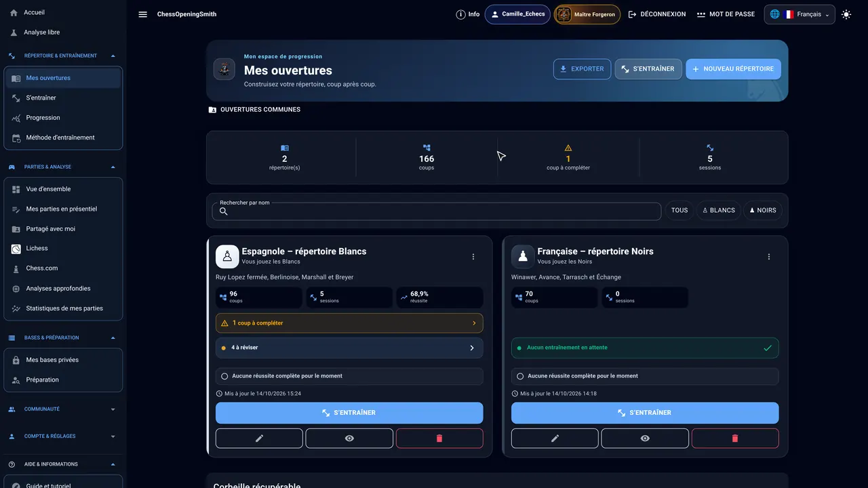This screenshot has height=488, width=868.
Task: Click the DÉCONNEXION button
Action: (656, 14)
